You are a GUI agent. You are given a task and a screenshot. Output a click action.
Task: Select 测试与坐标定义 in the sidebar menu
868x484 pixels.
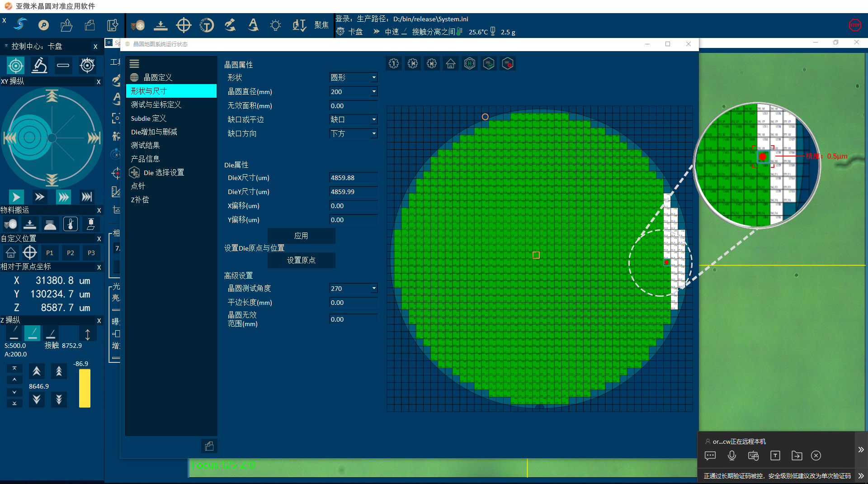[156, 104]
